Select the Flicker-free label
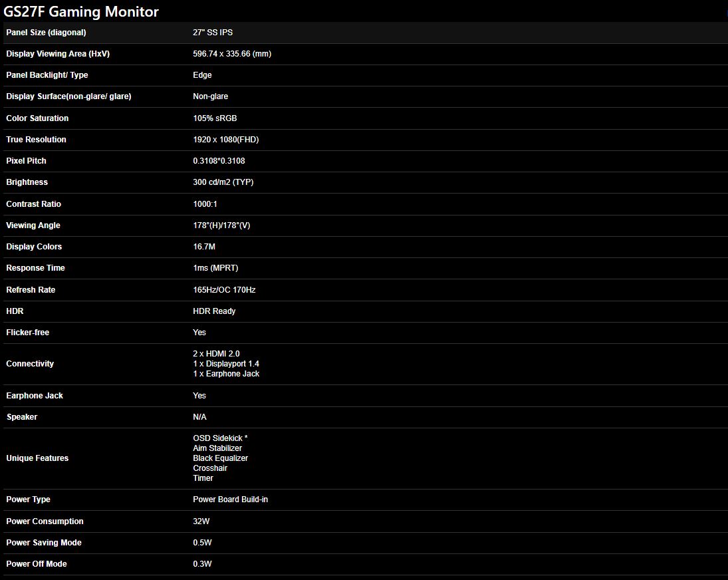 click(x=27, y=333)
